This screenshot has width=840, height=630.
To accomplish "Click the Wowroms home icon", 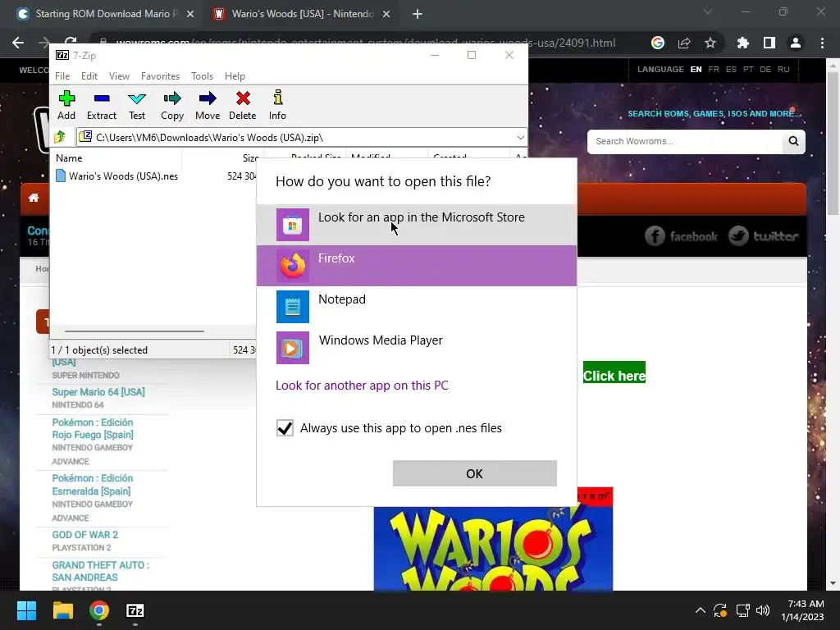I will pyautogui.click(x=34, y=198).
